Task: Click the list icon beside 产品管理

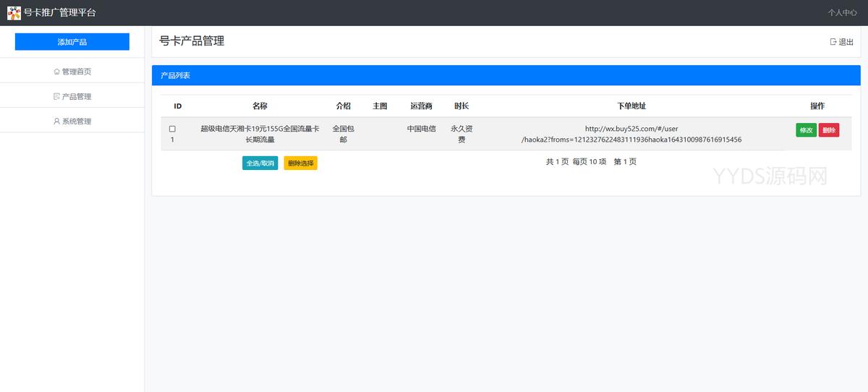Action: coord(57,96)
